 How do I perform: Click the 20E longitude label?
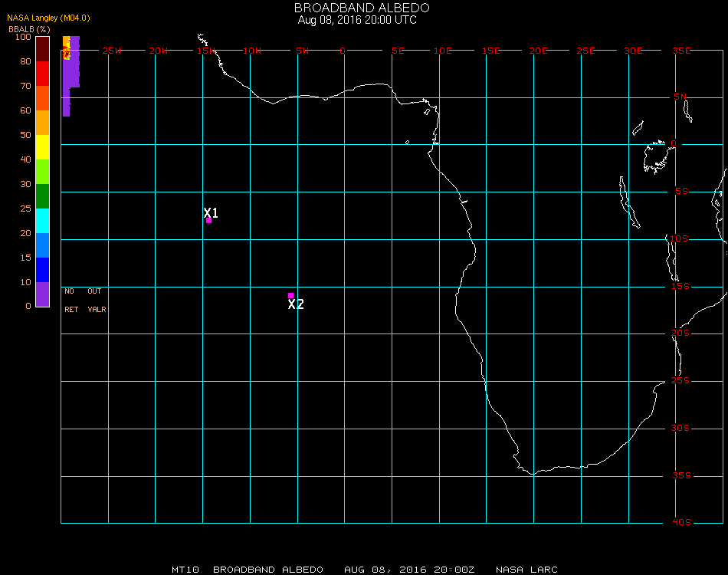[538, 51]
